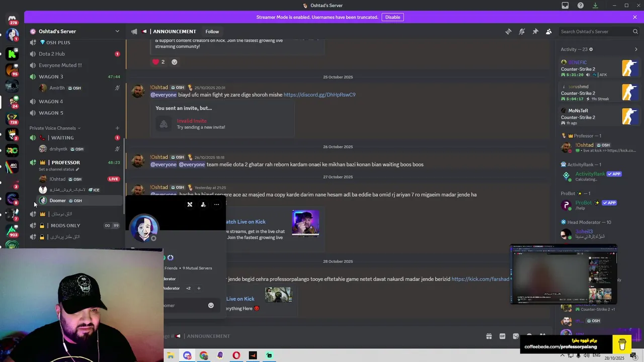Screen dimensions: 644x362
Task: Open the Discord inbox icon
Action: [565, 6]
